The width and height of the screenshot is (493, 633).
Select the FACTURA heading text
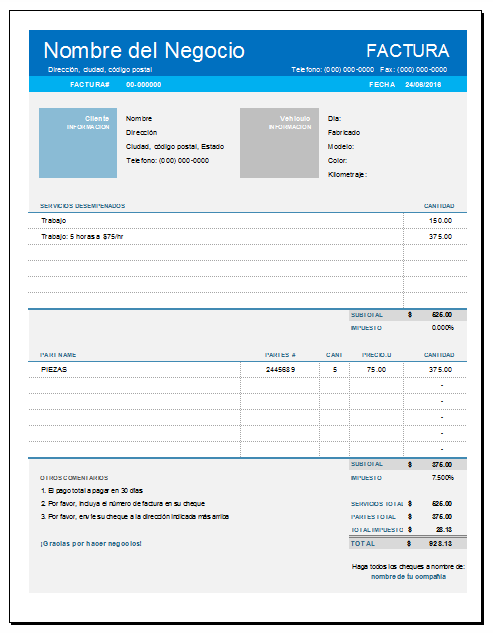[407, 51]
